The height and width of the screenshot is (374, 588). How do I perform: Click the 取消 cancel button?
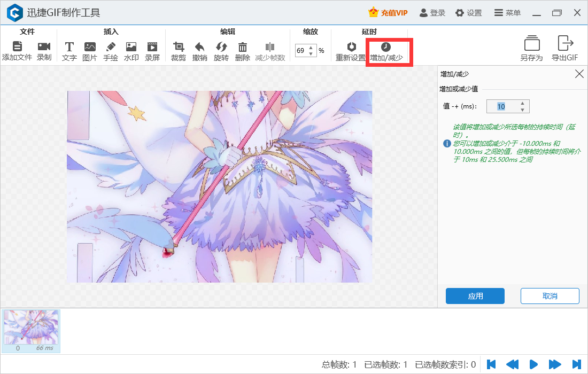550,296
